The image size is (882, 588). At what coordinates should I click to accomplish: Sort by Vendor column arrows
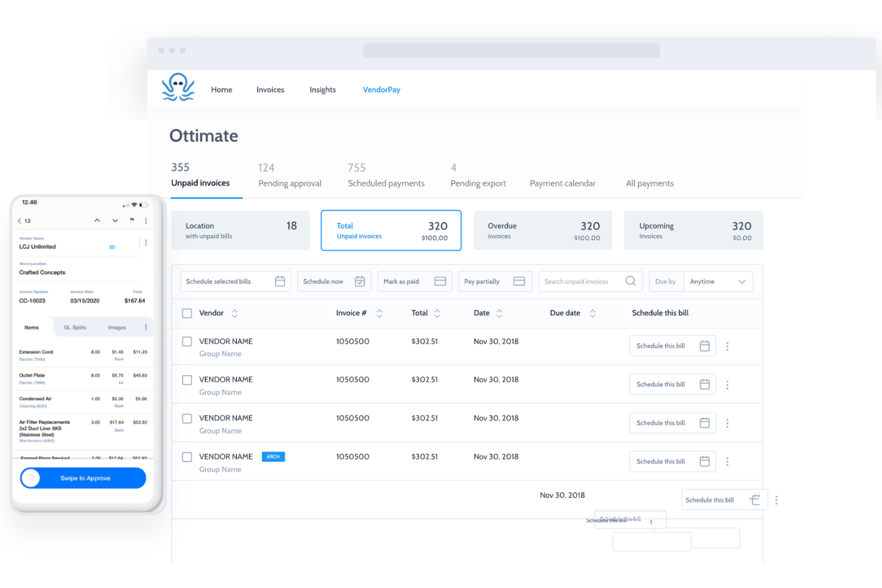pyautogui.click(x=234, y=313)
